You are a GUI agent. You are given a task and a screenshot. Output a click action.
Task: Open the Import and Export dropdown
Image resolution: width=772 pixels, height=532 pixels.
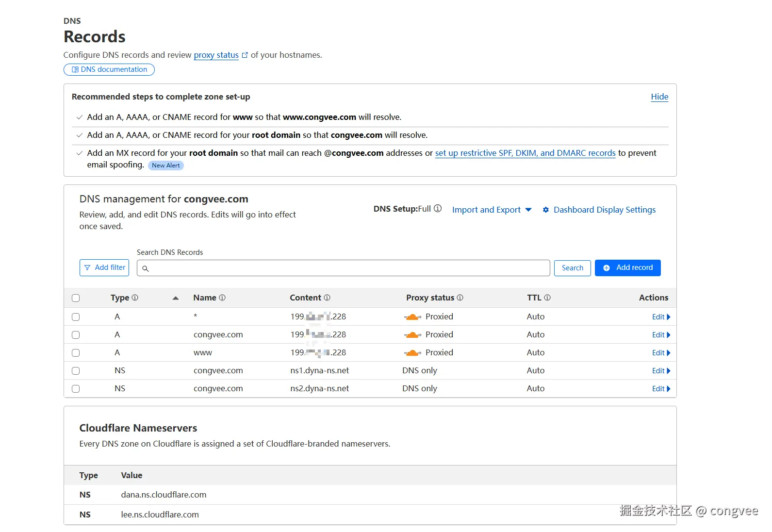pos(492,210)
